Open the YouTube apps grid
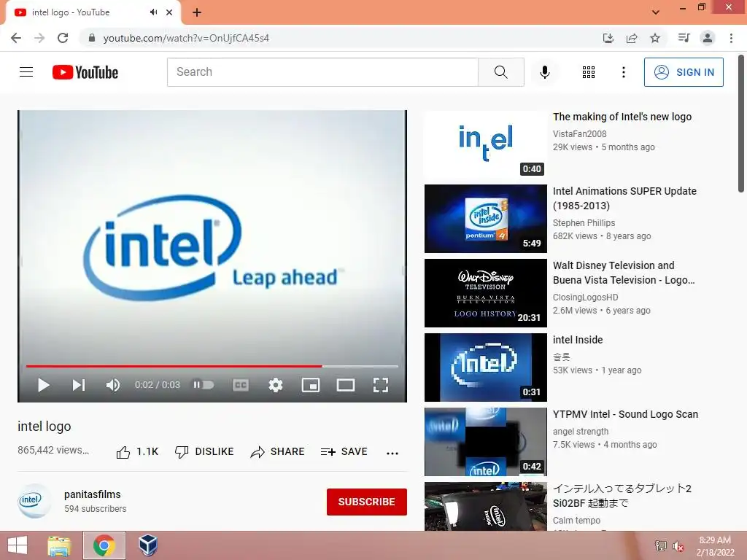747x560 pixels. coord(589,72)
